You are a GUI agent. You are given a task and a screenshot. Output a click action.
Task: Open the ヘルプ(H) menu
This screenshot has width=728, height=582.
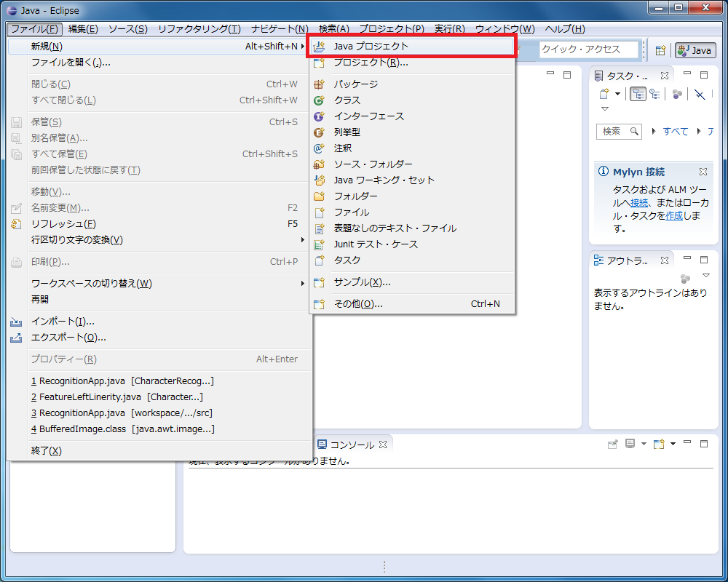click(565, 29)
